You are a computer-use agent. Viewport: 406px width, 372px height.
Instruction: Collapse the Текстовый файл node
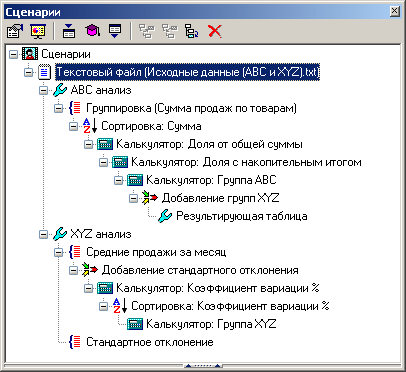[28, 72]
